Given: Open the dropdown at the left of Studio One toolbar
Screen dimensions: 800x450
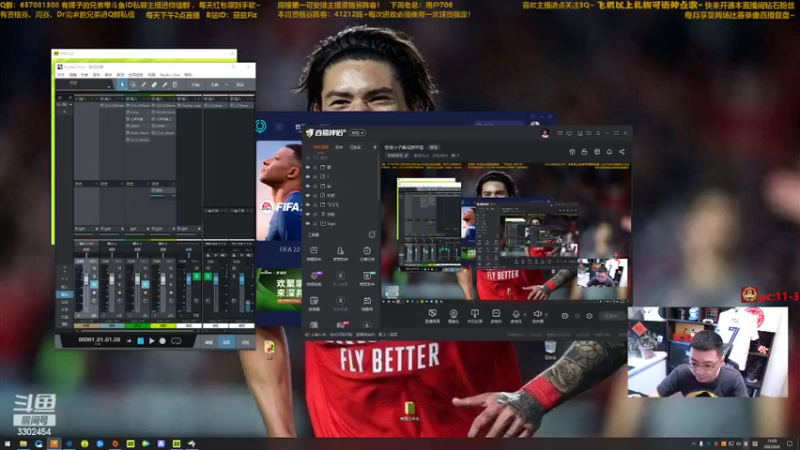Looking at the screenshot, I should pos(109,87).
